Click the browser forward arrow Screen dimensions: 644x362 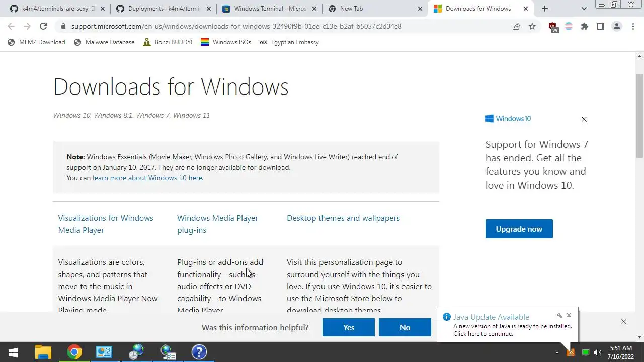(x=27, y=26)
